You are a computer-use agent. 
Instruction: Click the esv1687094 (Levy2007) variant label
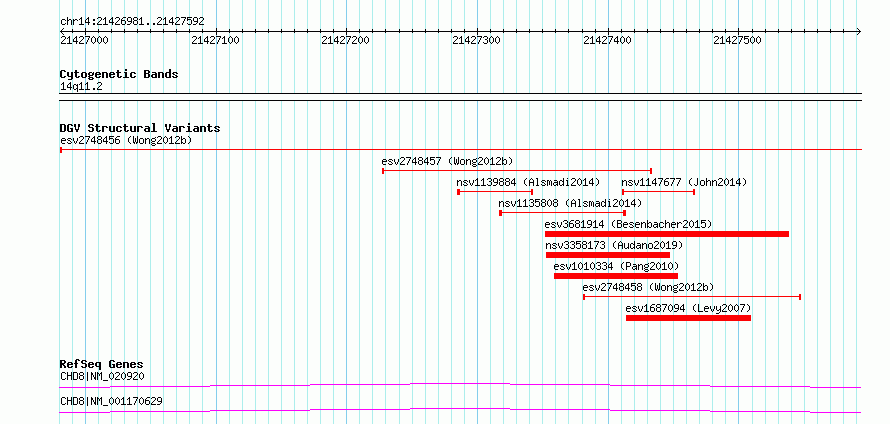click(689, 308)
